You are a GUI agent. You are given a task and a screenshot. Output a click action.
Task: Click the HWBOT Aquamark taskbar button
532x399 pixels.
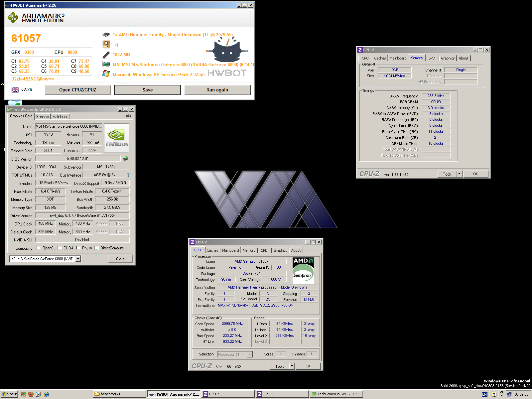coord(174,394)
